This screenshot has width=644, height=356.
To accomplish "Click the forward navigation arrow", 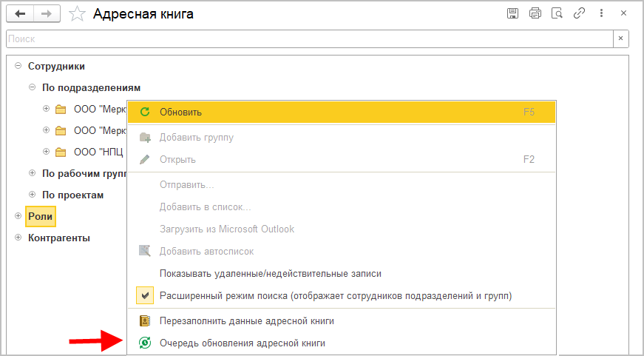I will tap(47, 14).
